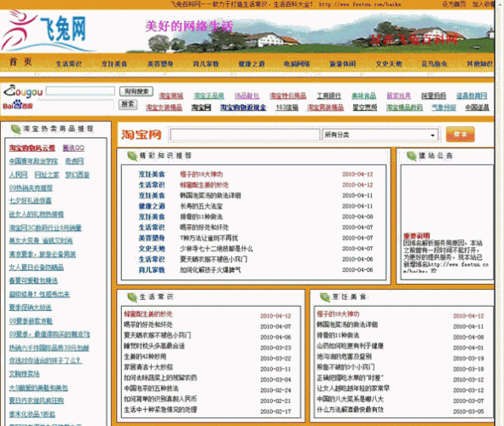Open the 文胸特卖场 sidebar link
The width and height of the screenshot is (504, 426).
click(x=25, y=374)
